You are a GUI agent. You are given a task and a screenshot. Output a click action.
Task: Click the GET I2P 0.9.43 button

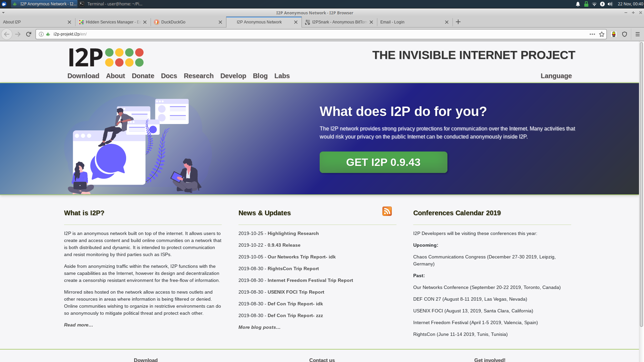[383, 162]
